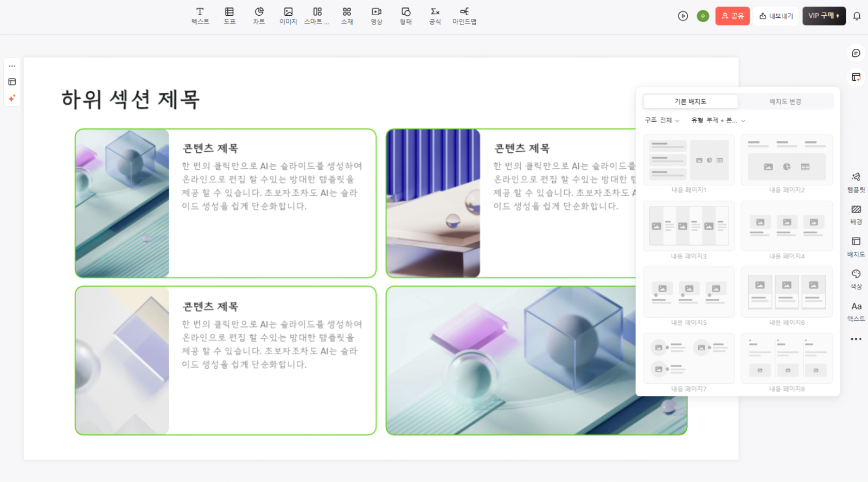Open the right sidebar more options ellipsis
The height and width of the screenshot is (482, 868).
point(856,339)
